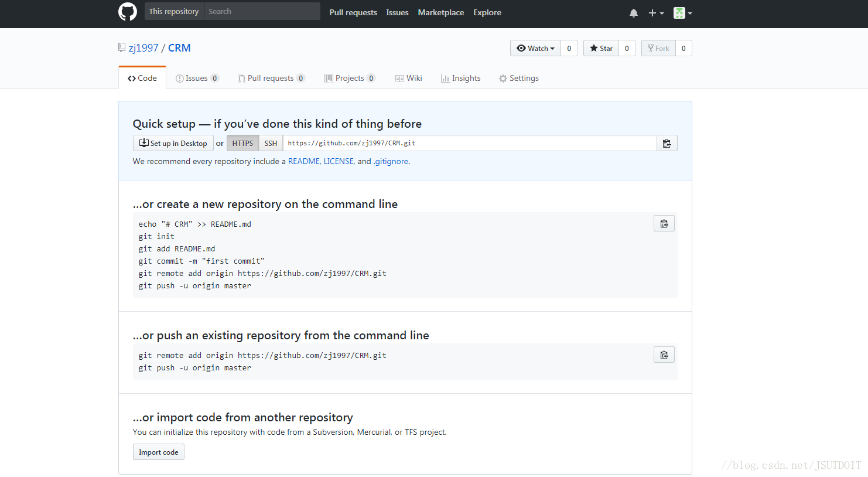Click Pull requests in top navigation

[353, 12]
